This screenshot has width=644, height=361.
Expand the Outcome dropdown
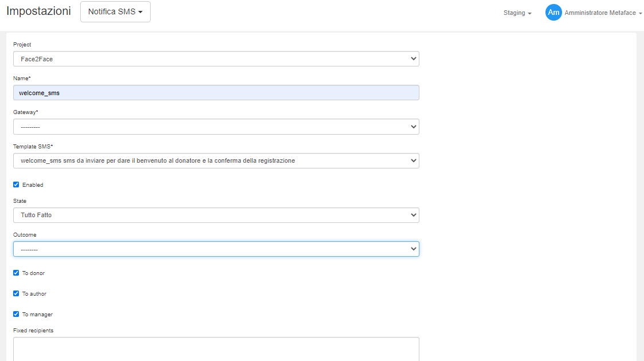[216, 249]
